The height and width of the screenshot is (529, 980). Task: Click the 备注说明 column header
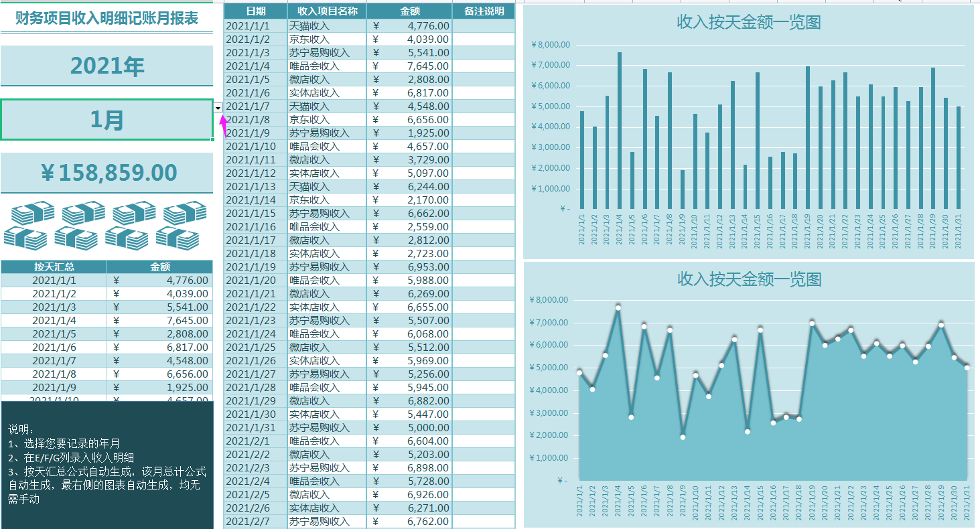tap(484, 11)
